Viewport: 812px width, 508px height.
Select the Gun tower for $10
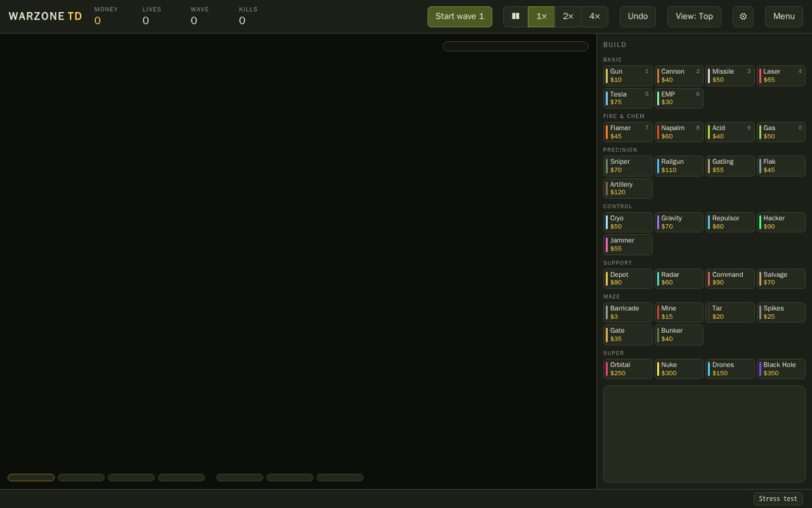628,76
